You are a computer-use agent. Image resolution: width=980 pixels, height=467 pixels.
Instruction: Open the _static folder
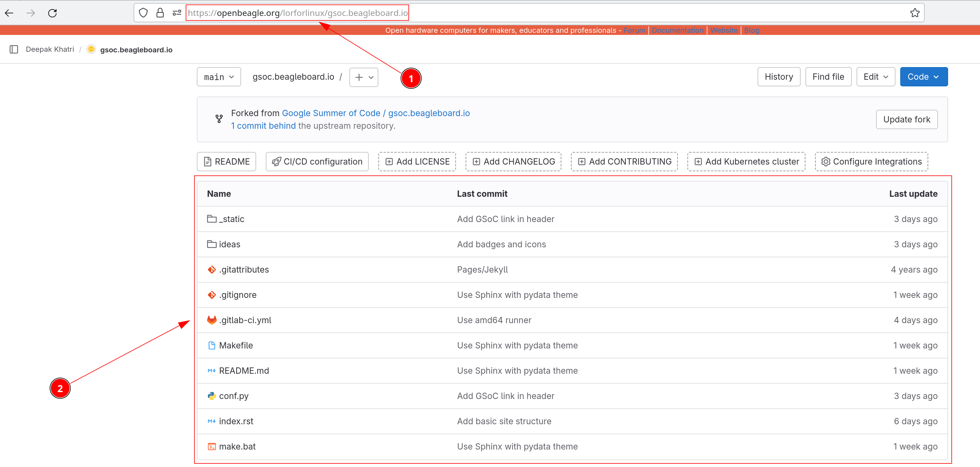(232, 219)
